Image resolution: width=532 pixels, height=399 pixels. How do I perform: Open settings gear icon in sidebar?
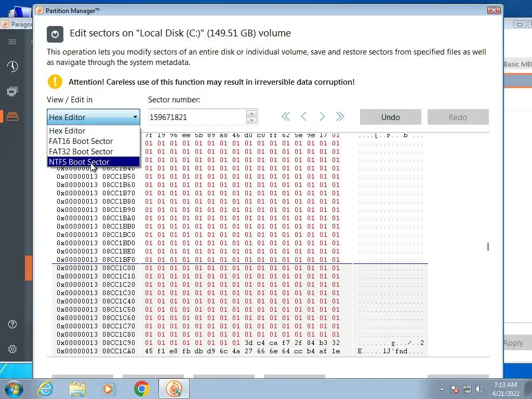pyautogui.click(x=12, y=349)
